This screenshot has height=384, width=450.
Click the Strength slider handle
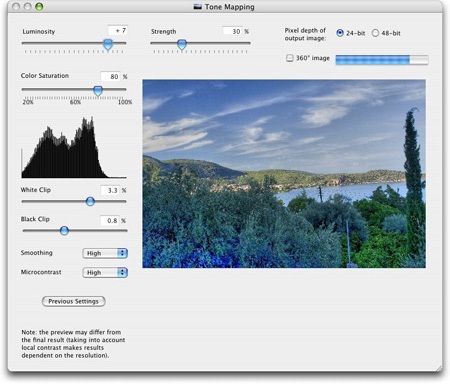[x=182, y=44]
